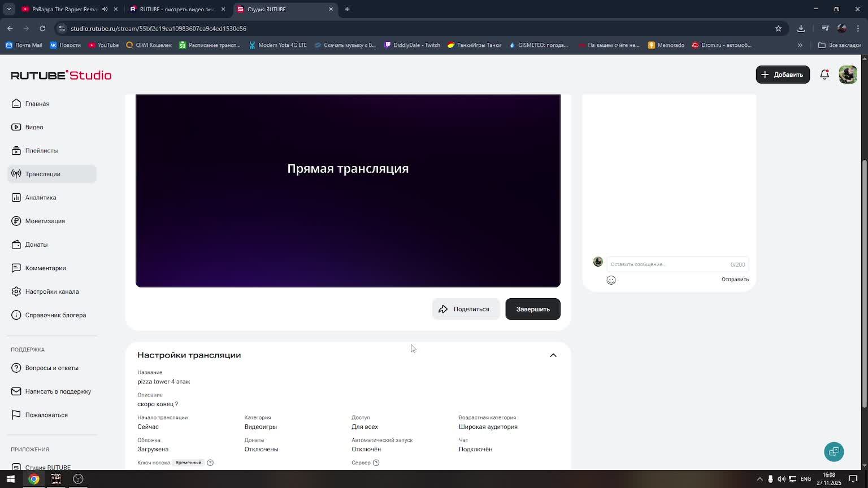Open the volume control in system tray

(x=782, y=479)
